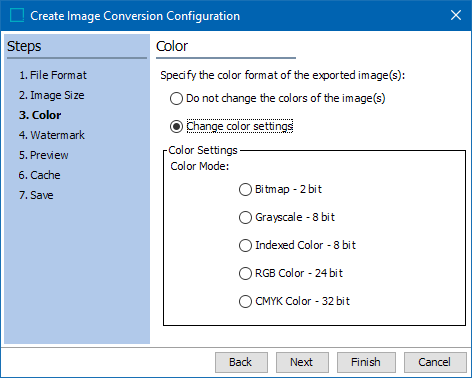Image resolution: width=472 pixels, height=378 pixels.
Task: Click the Finish button
Action: tap(366, 362)
